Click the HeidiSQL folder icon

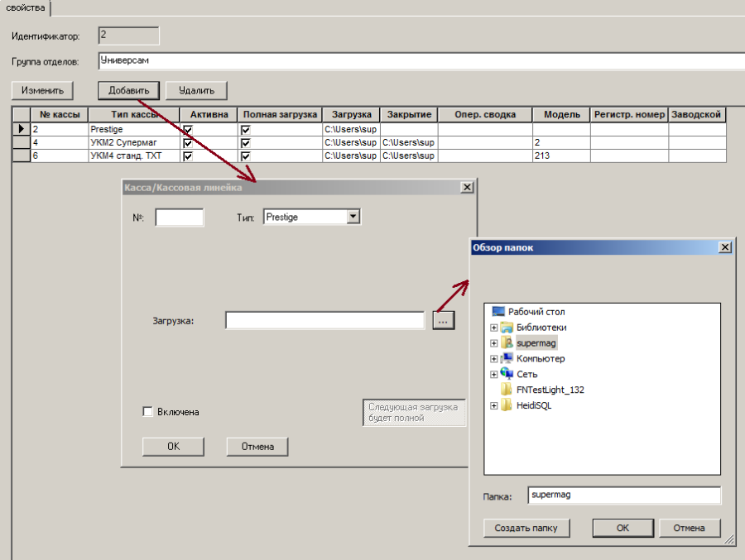coord(507,405)
